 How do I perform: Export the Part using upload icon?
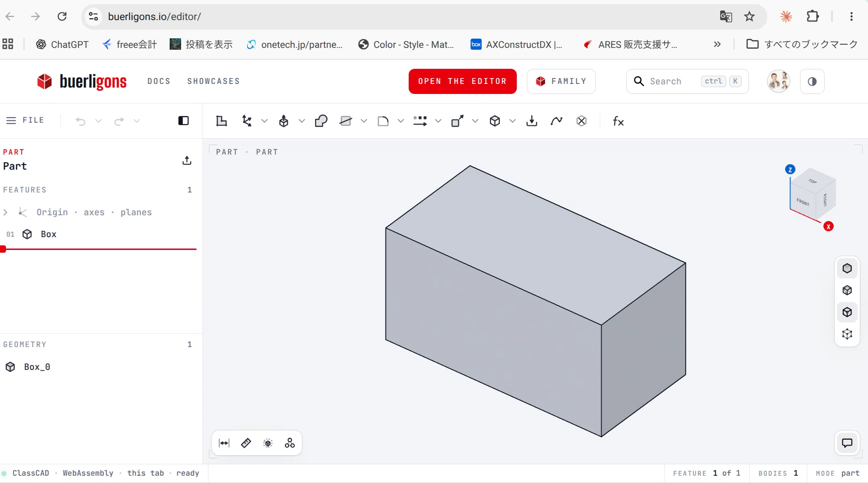tap(187, 161)
